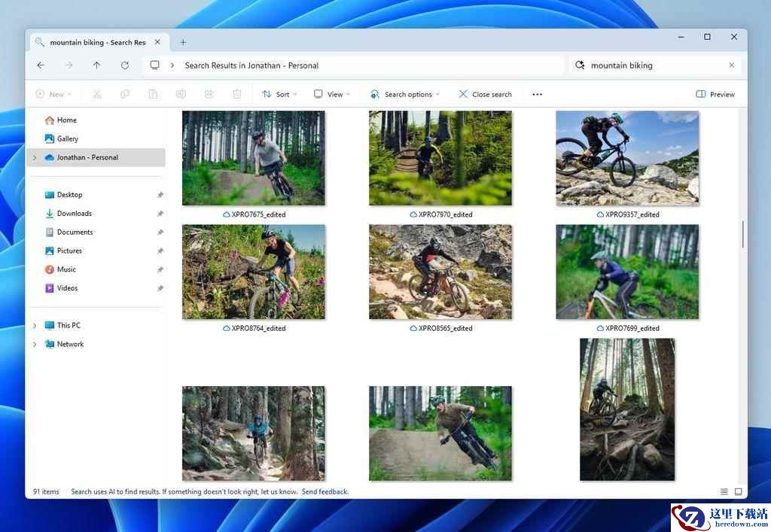771x532 pixels.
Task: Toggle the Preview pane
Action: 715,94
